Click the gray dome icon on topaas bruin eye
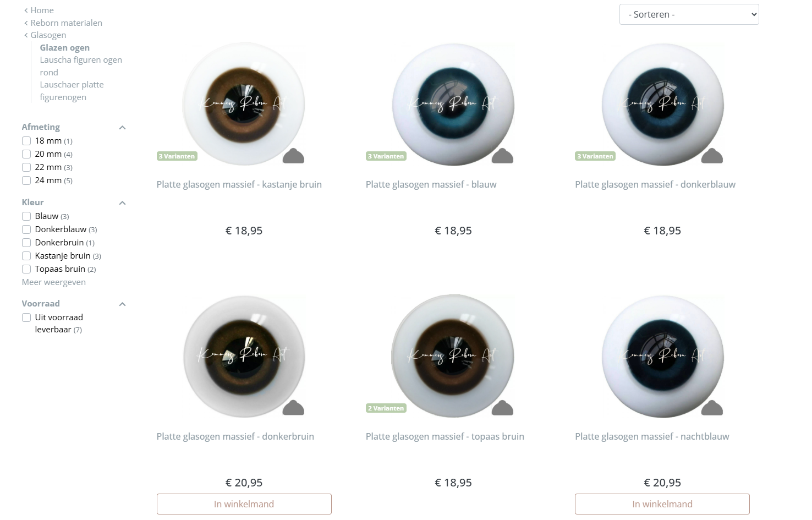Viewport: 812px width, 520px height. coord(502,408)
